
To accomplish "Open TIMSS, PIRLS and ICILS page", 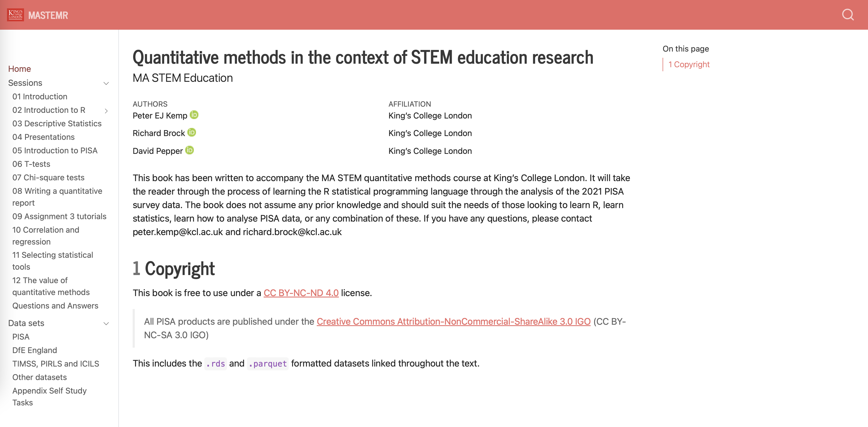I will pyautogui.click(x=56, y=364).
